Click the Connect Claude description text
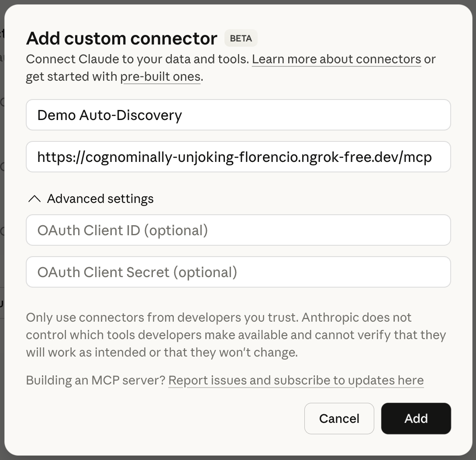Viewport: 476px width, 460px height. [x=135, y=59]
